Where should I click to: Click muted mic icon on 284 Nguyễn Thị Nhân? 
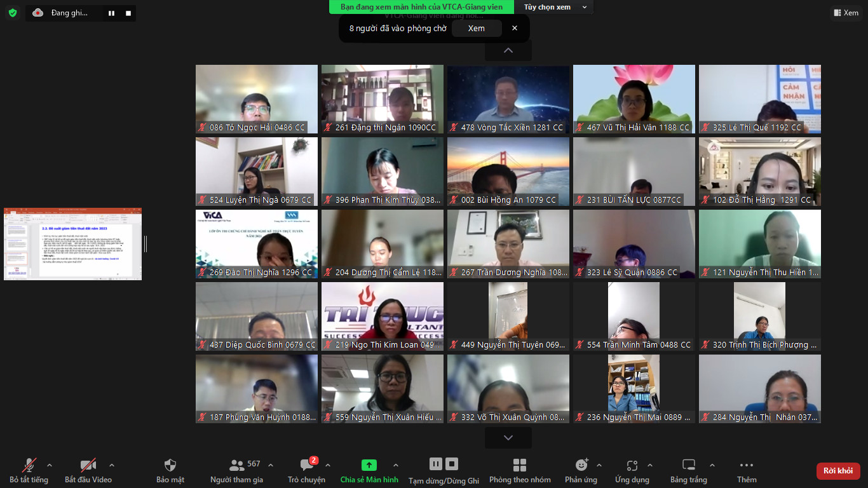[x=706, y=417]
